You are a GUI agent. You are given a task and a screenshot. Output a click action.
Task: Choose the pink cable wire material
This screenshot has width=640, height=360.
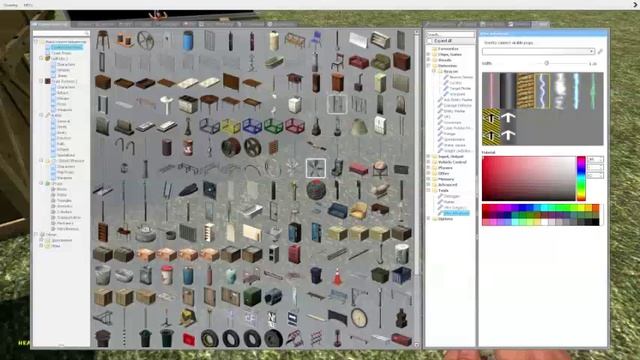(x=490, y=91)
